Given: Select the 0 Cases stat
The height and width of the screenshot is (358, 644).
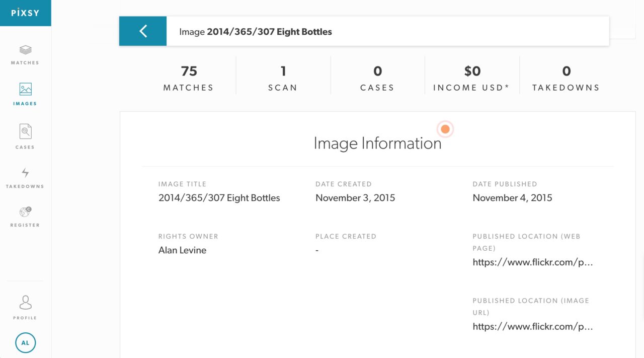Looking at the screenshot, I should (x=377, y=79).
